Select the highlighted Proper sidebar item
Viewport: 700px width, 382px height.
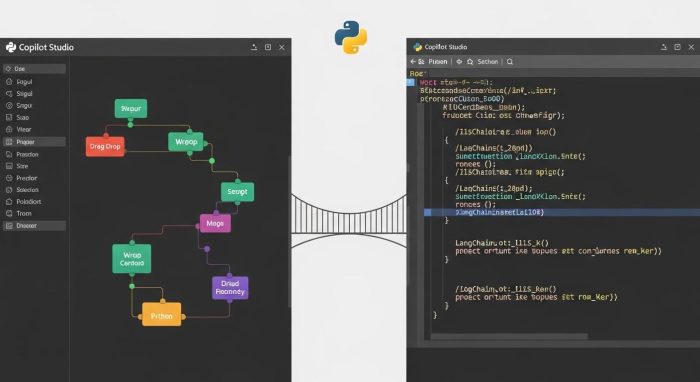coord(34,142)
